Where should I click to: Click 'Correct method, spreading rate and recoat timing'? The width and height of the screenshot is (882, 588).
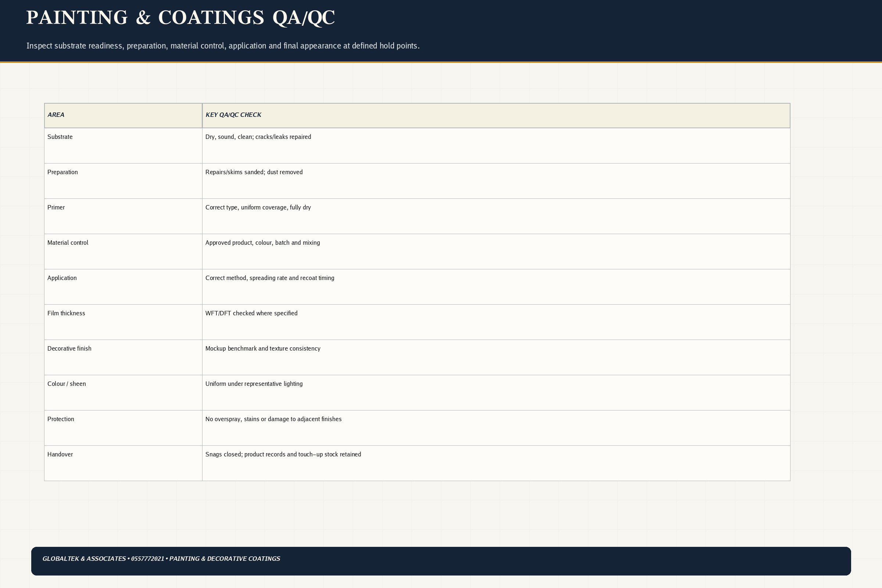tap(270, 278)
